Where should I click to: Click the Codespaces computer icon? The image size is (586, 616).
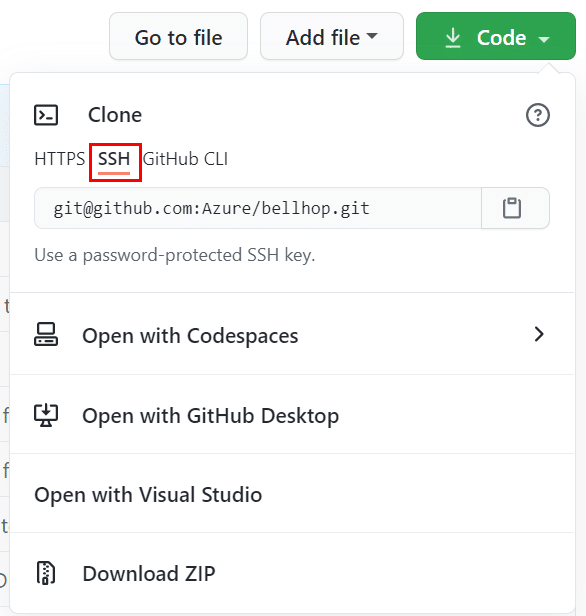coord(46,335)
